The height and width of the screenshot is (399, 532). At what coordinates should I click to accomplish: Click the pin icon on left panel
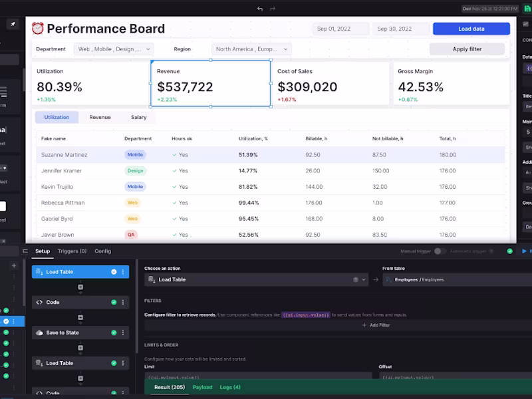pyautogui.click(x=13, y=24)
